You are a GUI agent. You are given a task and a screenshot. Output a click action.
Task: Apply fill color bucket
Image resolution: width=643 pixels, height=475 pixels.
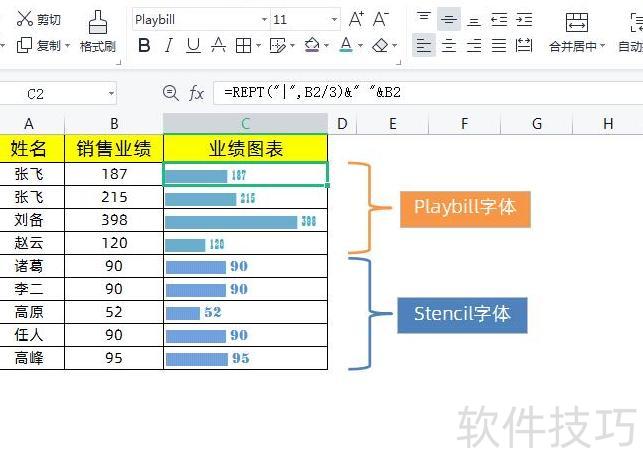coord(312,45)
